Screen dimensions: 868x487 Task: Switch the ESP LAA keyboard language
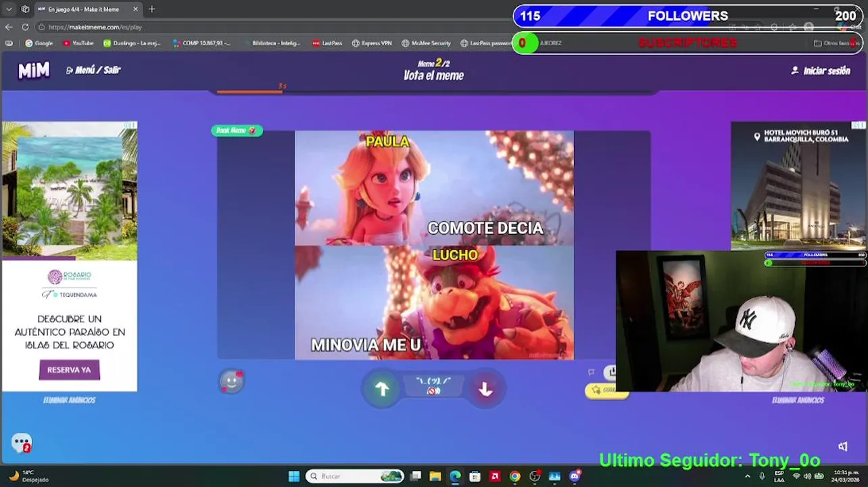point(779,476)
